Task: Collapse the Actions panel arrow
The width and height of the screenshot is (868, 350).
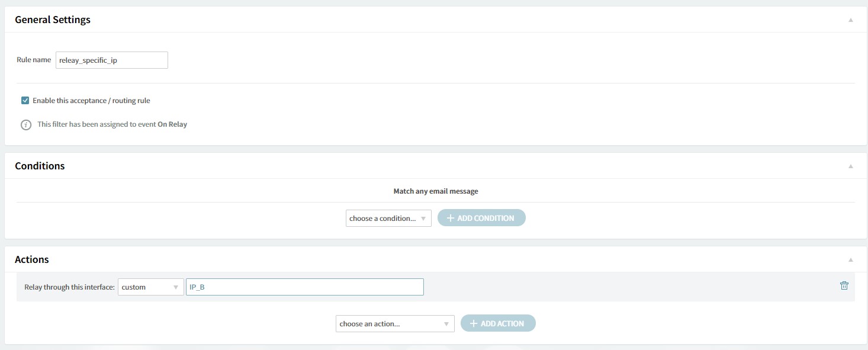Action: [850, 259]
